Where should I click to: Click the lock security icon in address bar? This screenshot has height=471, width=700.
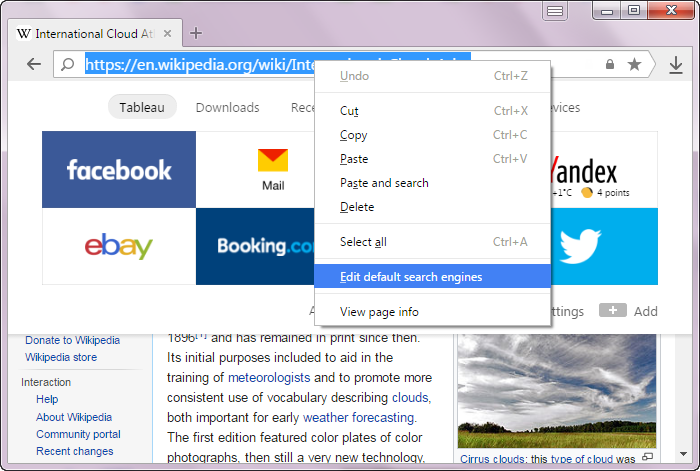click(610, 64)
